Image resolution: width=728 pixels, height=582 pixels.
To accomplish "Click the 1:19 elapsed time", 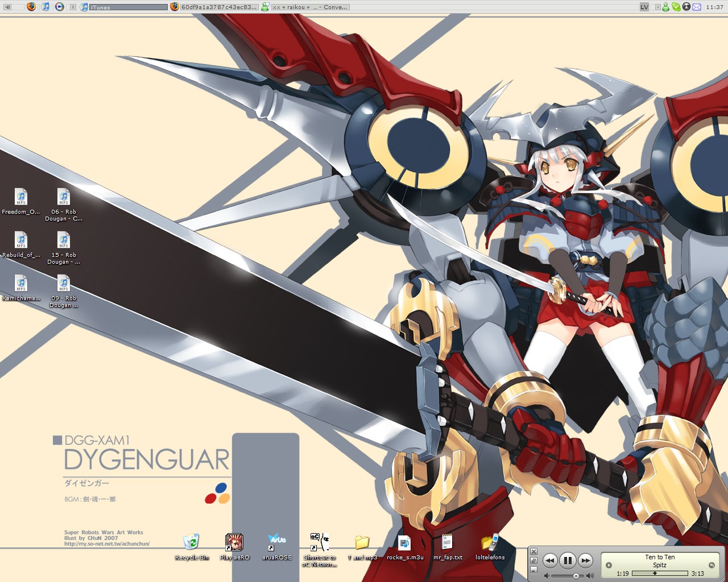I will pos(622,573).
